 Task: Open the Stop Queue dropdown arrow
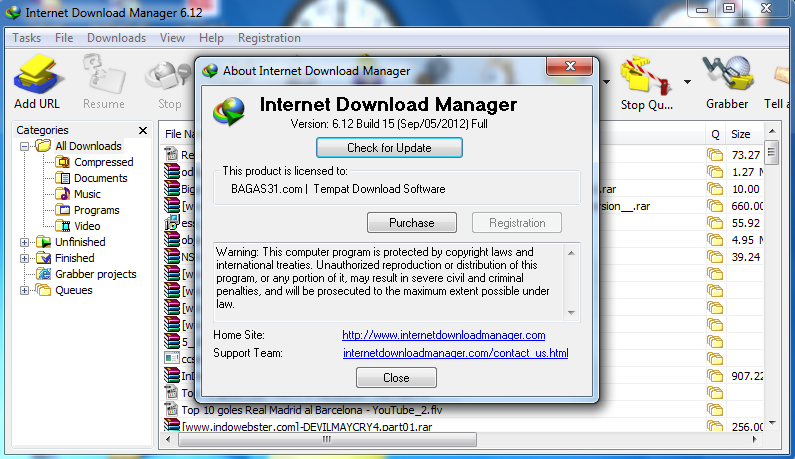688,82
